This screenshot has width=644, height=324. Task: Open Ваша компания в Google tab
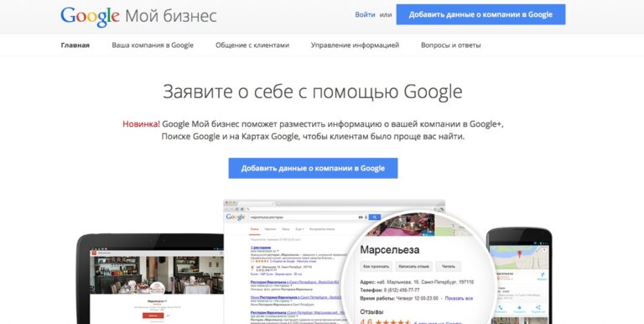153,45
